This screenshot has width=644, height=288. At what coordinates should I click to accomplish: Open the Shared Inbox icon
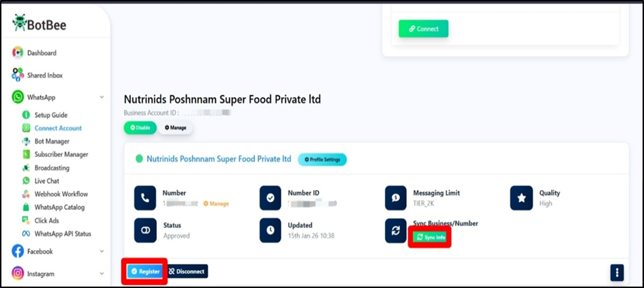pyautogui.click(x=18, y=75)
